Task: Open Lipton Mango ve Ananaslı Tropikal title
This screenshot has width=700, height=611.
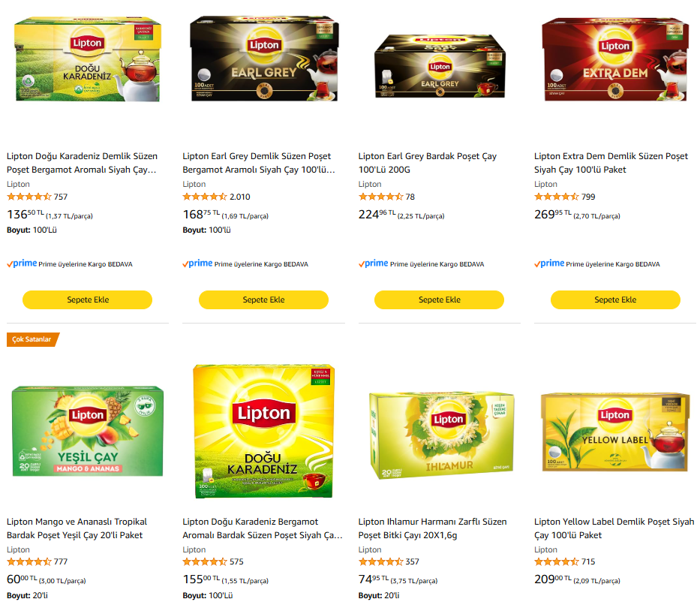Action: pyautogui.click(x=77, y=528)
